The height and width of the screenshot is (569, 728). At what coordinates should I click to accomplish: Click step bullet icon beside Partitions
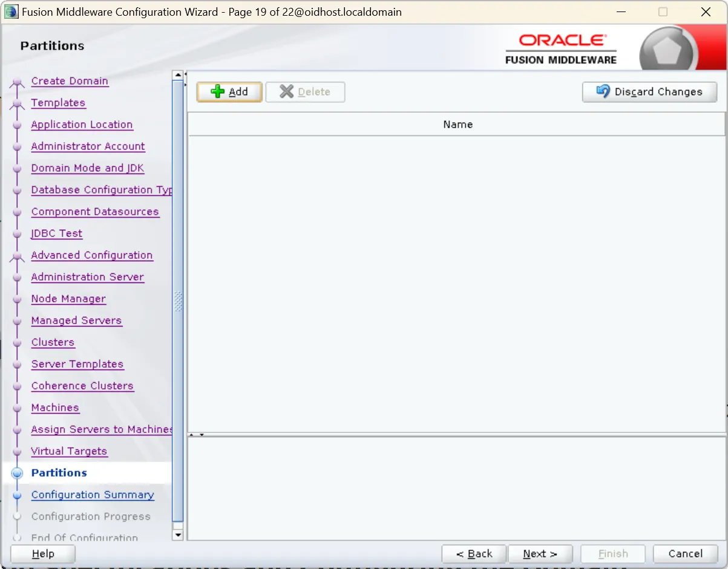coord(18,473)
